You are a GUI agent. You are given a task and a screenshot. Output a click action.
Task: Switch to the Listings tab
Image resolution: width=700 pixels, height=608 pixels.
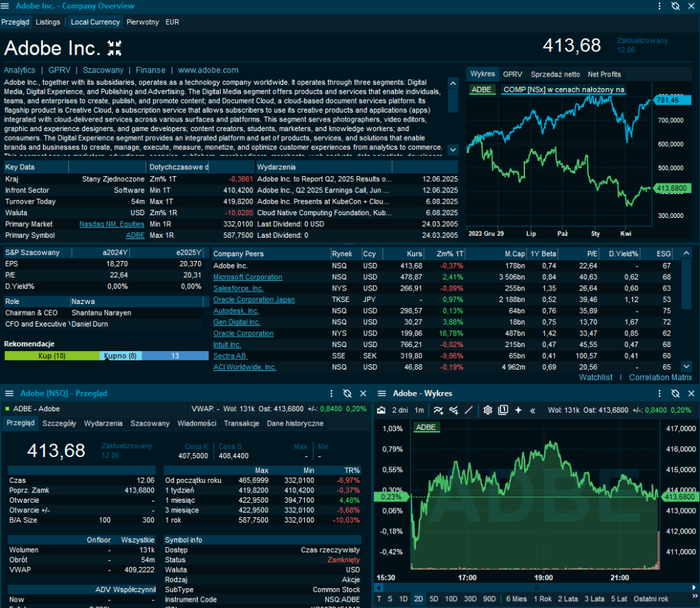(x=48, y=22)
